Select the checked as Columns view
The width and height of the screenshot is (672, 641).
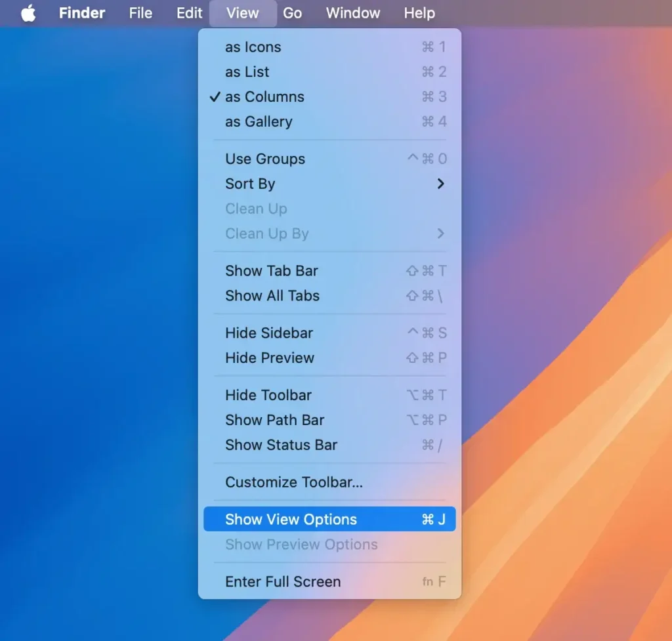pos(329,97)
